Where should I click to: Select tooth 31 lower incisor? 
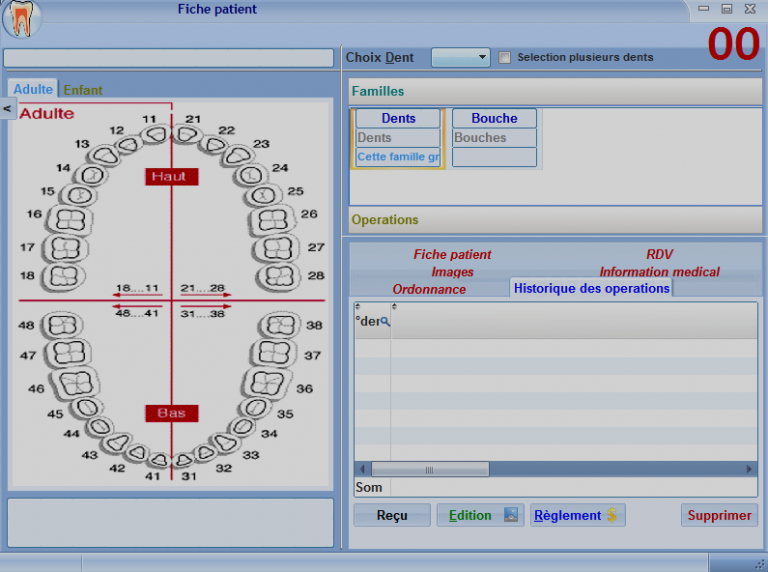(x=184, y=460)
